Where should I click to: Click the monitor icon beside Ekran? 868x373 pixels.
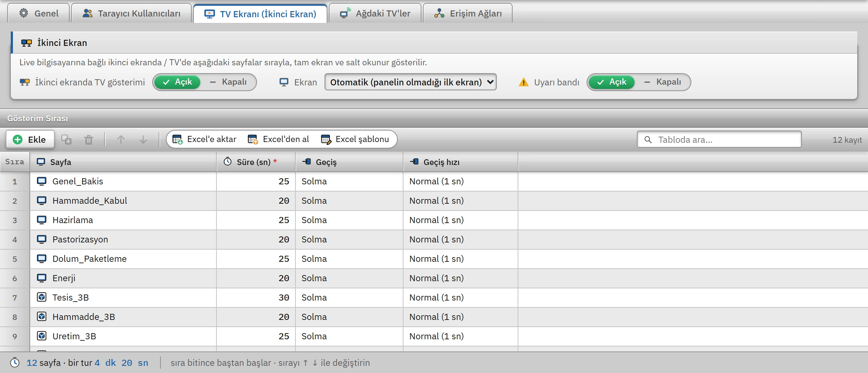click(x=284, y=82)
